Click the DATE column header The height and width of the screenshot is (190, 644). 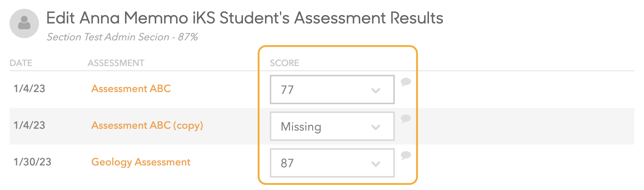pos(21,63)
